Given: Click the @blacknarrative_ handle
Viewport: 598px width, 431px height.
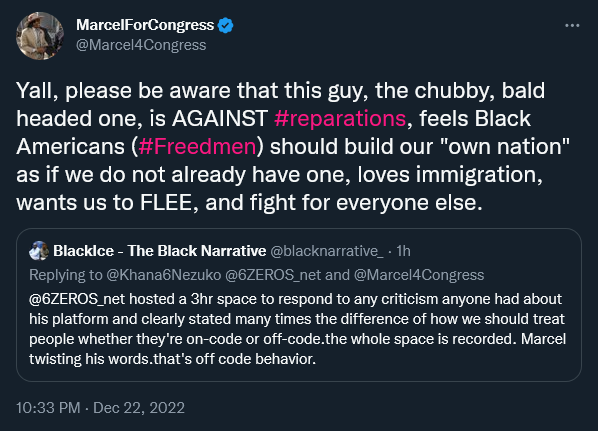Looking at the screenshot, I should tap(327, 251).
